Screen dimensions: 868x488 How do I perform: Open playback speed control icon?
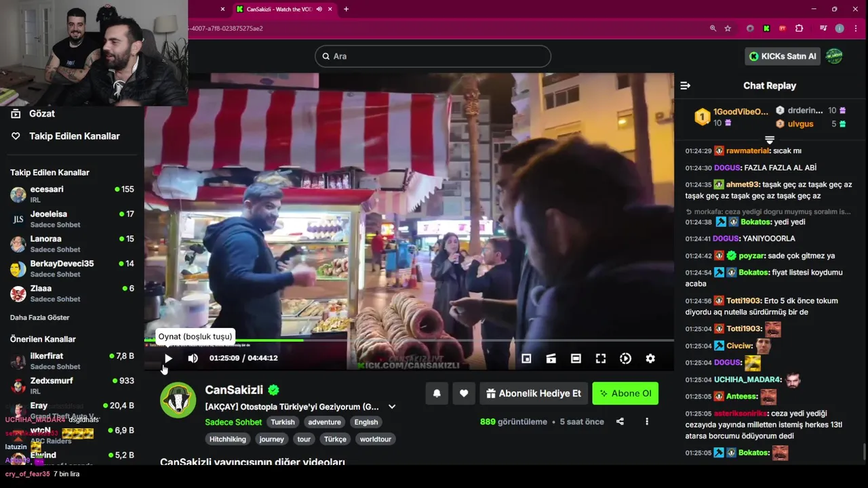click(x=625, y=359)
